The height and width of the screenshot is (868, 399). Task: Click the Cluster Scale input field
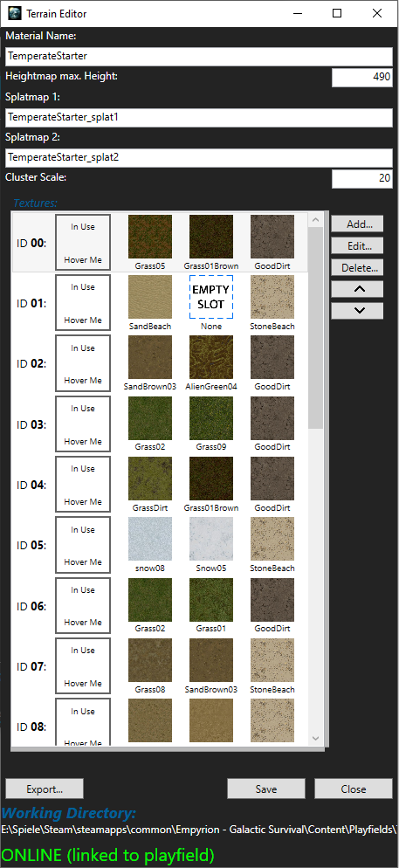(x=362, y=179)
